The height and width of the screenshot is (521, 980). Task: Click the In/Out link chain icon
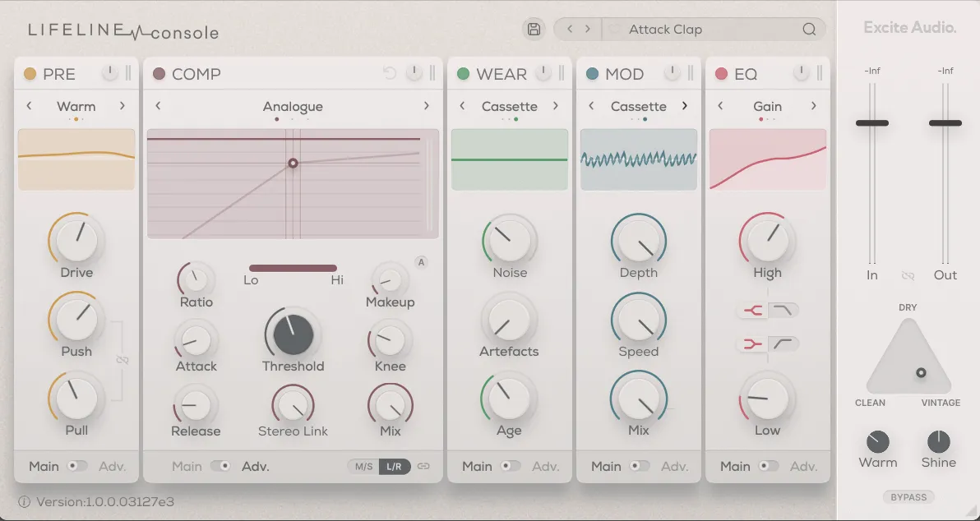908,275
